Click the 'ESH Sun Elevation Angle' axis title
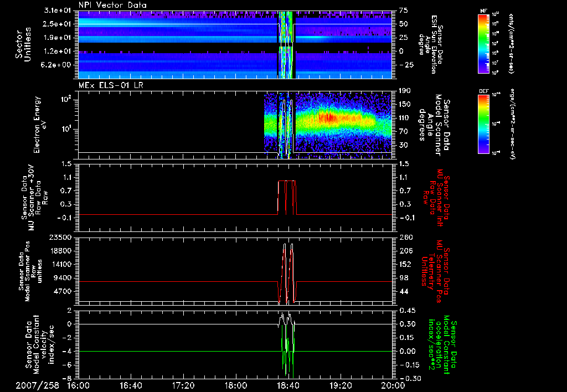The width and height of the screenshot is (567, 392). point(430,44)
